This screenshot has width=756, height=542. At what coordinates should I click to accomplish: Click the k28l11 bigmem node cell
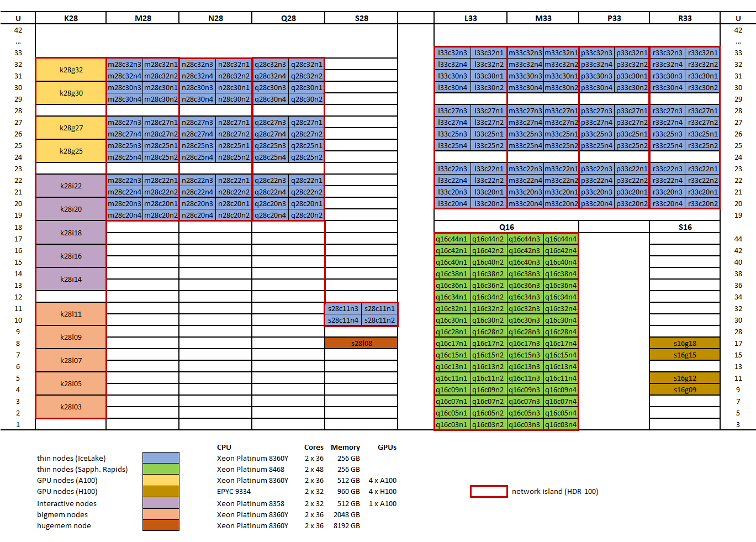(71, 314)
